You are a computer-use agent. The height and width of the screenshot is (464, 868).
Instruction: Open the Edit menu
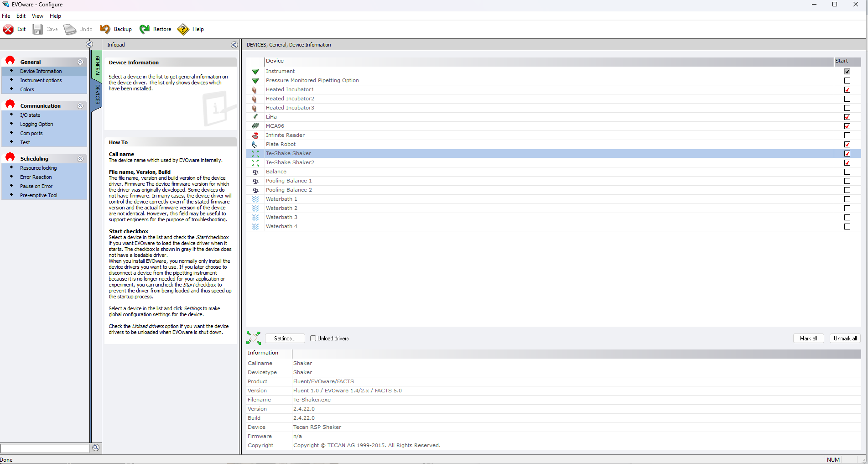(x=21, y=16)
